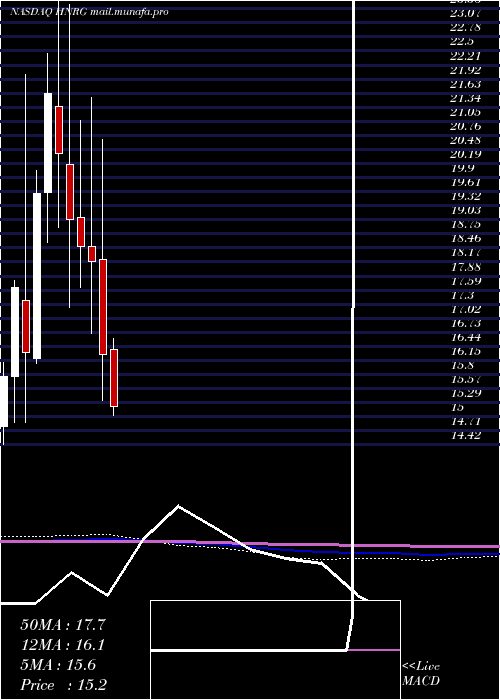
Task: Click the 19.32 price axis label
Action: click(466, 196)
